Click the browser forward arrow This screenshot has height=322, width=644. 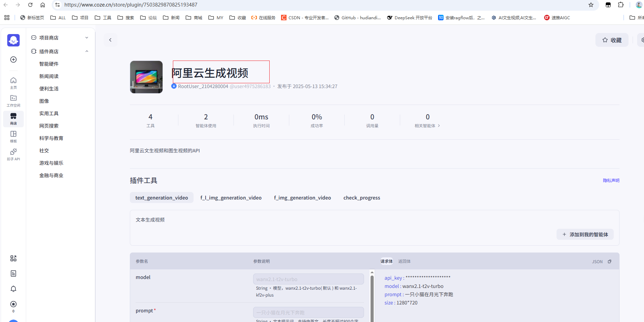pyautogui.click(x=18, y=5)
